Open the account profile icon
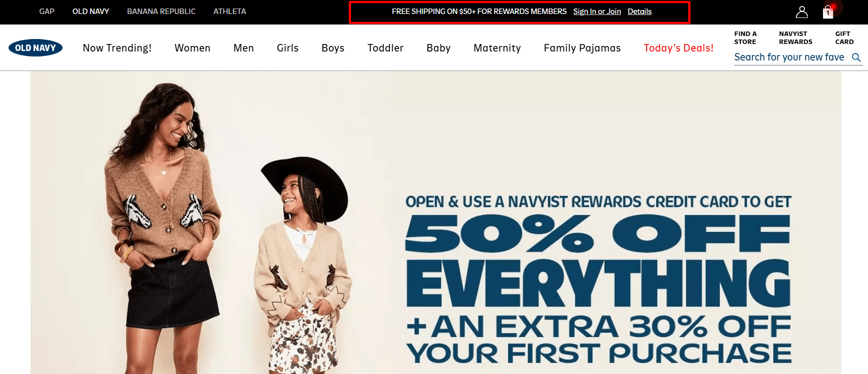This screenshot has width=868, height=374. coord(802,12)
